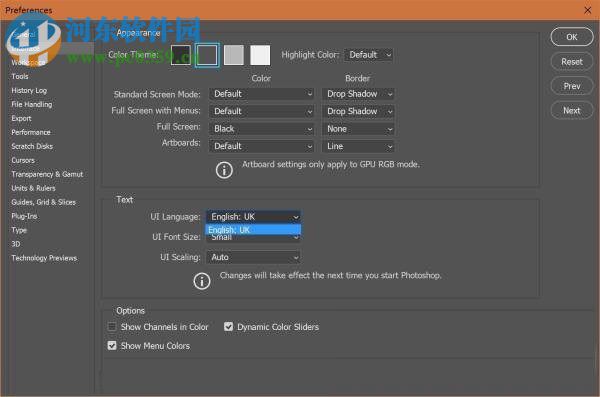
Task: Close the Preferences dialog
Action: [x=588, y=10]
